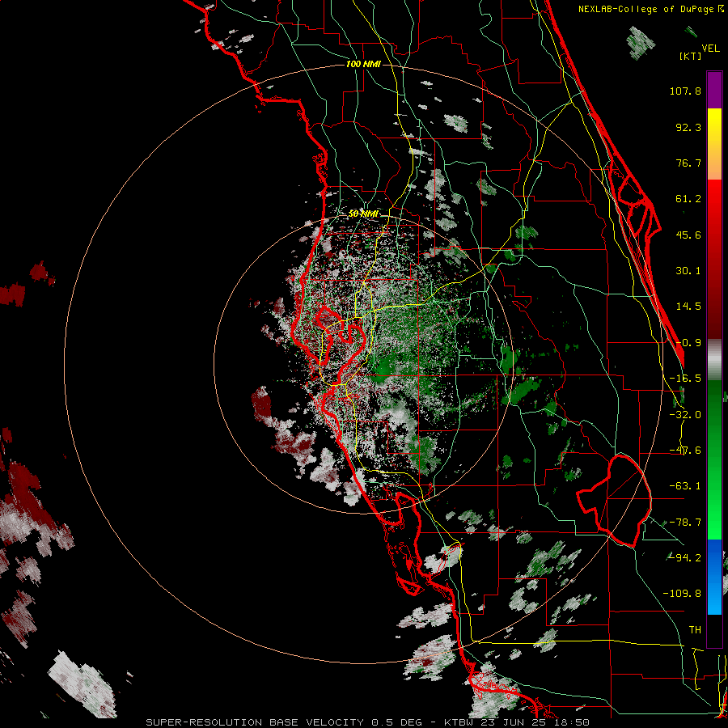Click the TH label on the color scale

pos(695,630)
